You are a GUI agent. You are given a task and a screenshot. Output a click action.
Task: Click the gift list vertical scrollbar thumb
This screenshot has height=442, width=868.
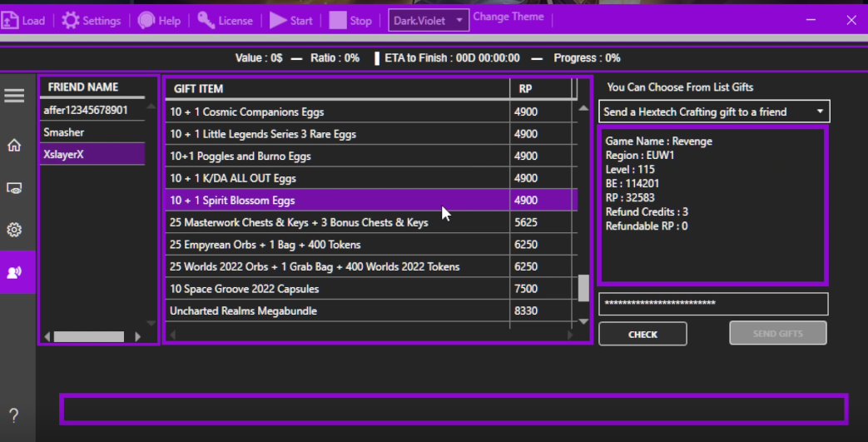pos(583,288)
